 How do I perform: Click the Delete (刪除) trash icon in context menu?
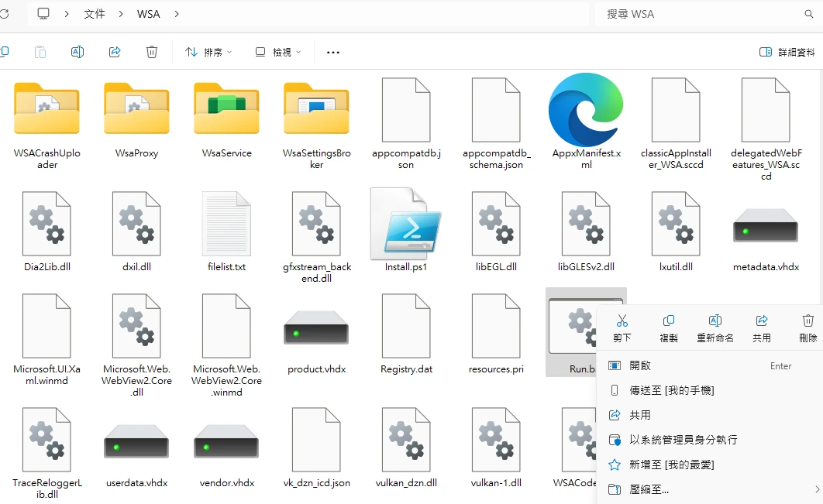click(808, 321)
